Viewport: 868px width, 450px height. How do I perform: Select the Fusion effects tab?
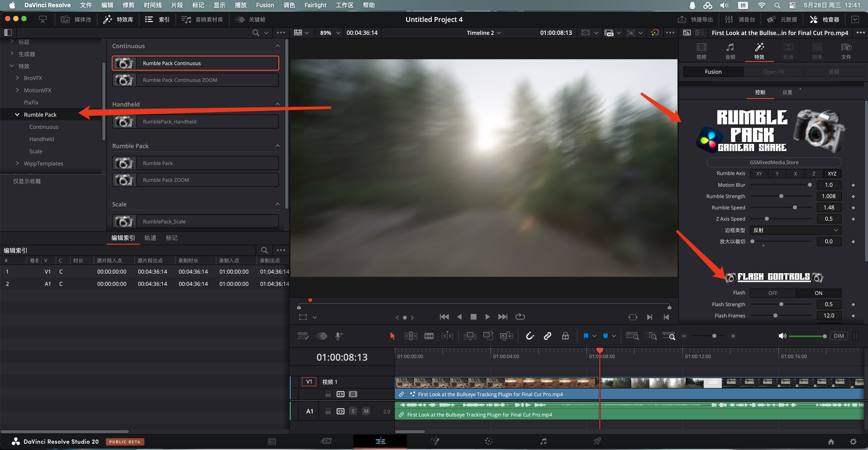point(713,72)
